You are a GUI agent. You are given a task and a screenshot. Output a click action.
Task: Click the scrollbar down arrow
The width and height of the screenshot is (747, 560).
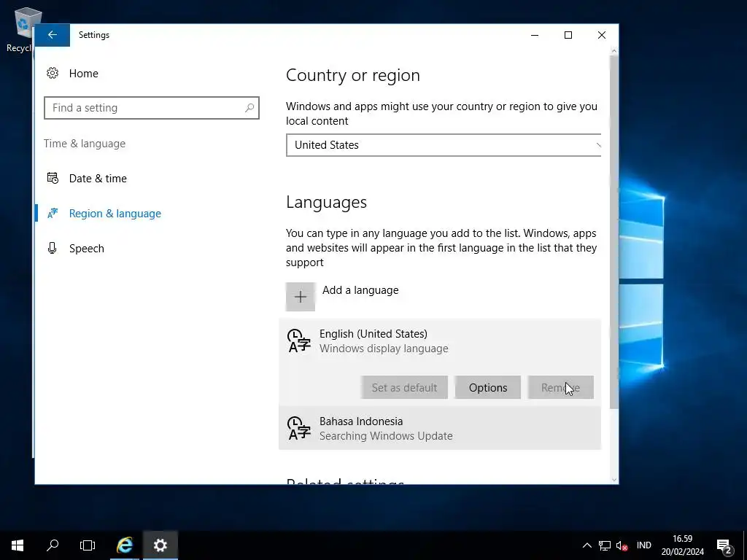click(614, 480)
